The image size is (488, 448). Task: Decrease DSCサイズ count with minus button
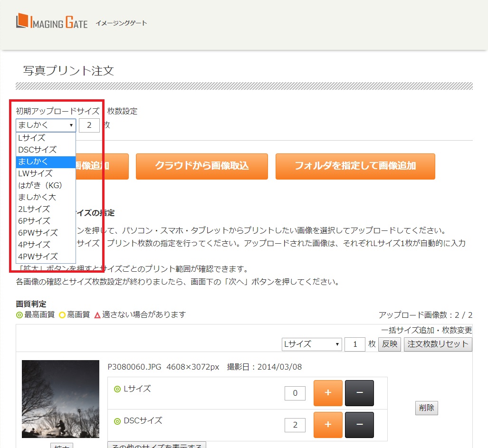[359, 425]
